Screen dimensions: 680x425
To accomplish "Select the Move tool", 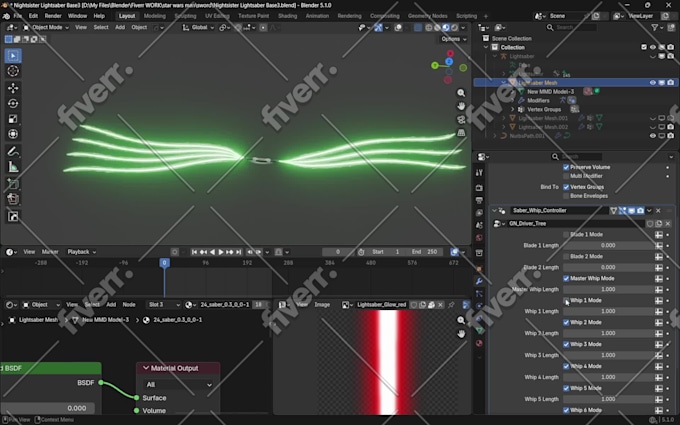I will tap(13, 88).
